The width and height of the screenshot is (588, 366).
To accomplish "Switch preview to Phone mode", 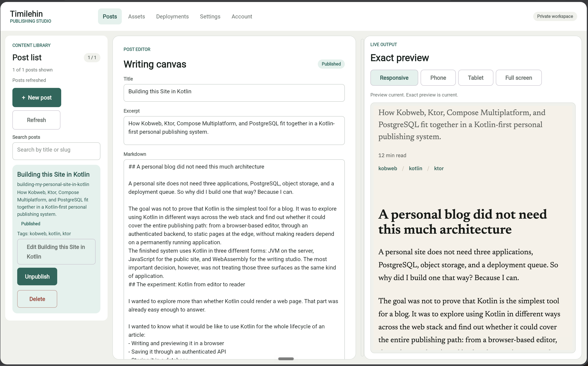I will pos(438,78).
